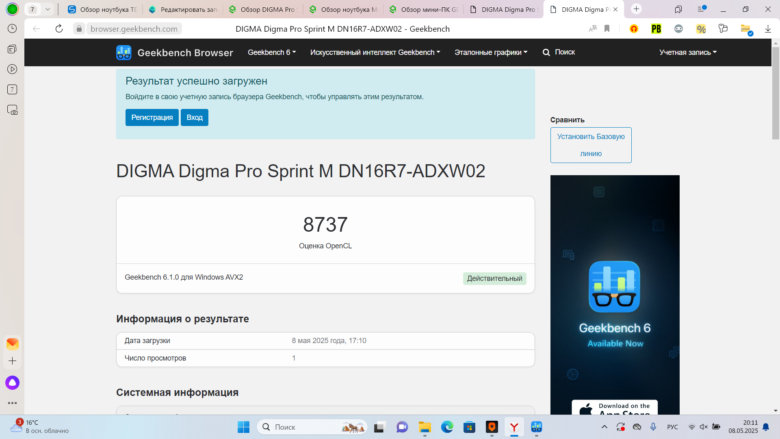Screen dimensions: 780x439
Task: Click Установить Базовую линию button
Action: tap(591, 145)
